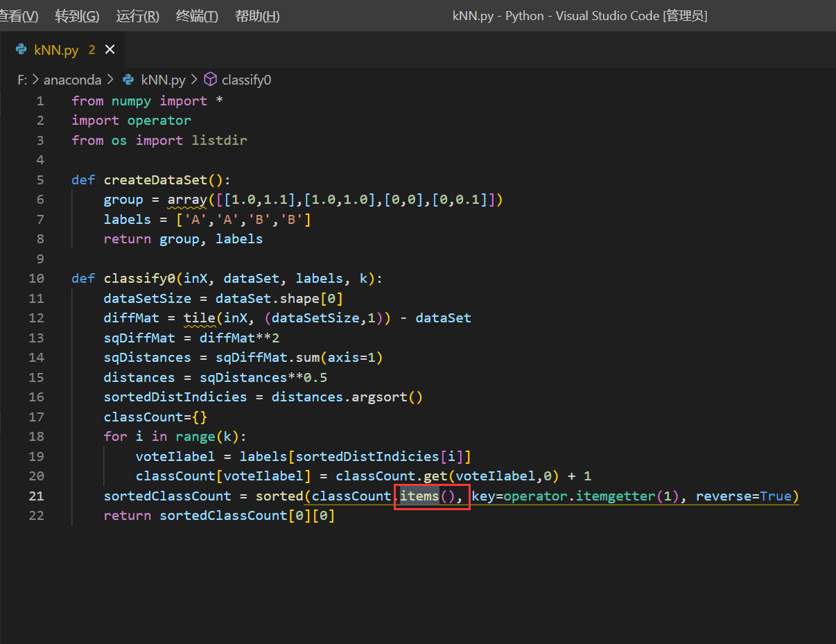Click voteIlabel variable on line 19
836x644 pixels.
(x=175, y=457)
